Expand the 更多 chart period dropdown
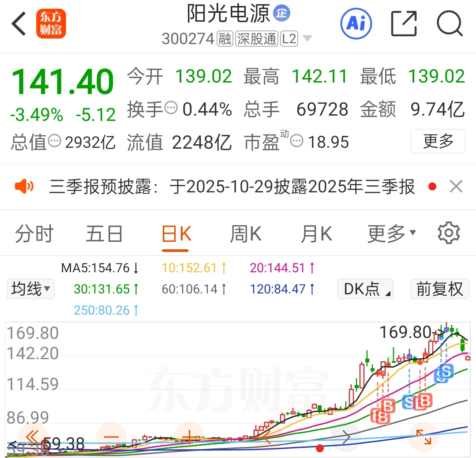The height and width of the screenshot is (458, 476). coord(392,234)
